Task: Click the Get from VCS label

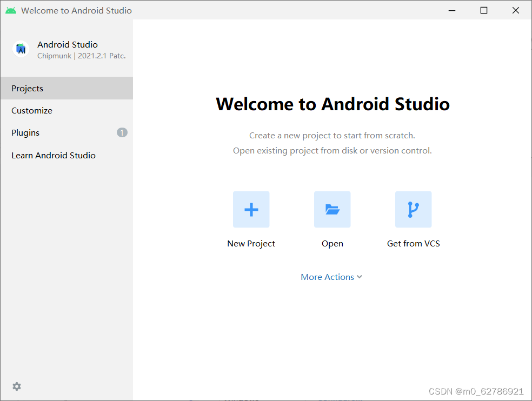Action: click(413, 244)
